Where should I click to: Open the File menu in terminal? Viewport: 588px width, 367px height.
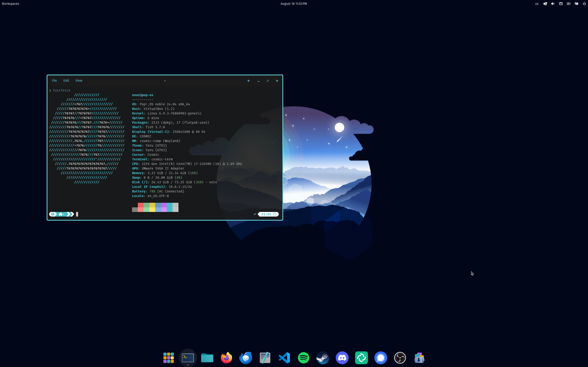click(54, 81)
